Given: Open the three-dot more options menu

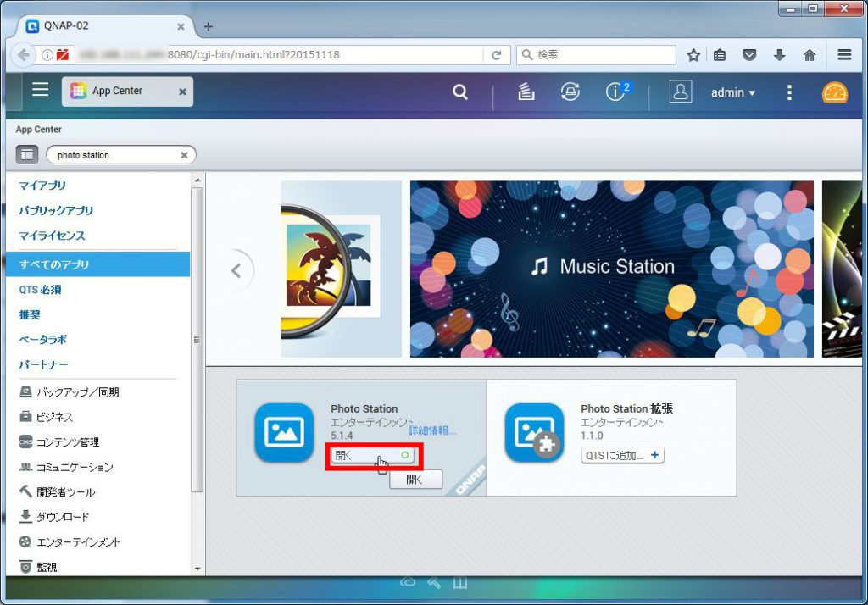Looking at the screenshot, I should (789, 92).
